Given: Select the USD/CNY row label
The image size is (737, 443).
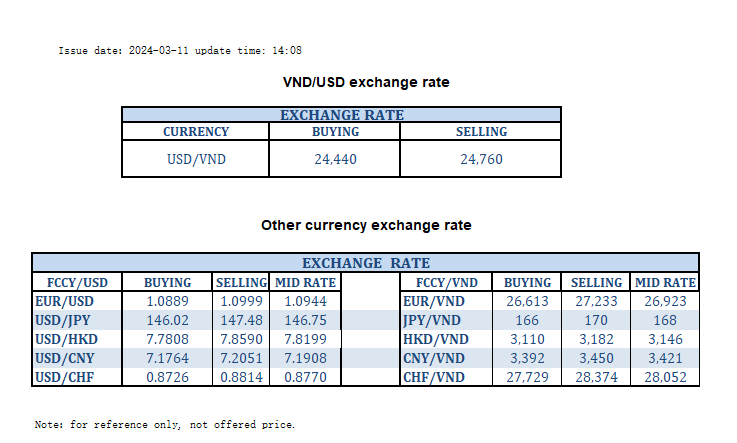Looking at the screenshot, I should (67, 358).
